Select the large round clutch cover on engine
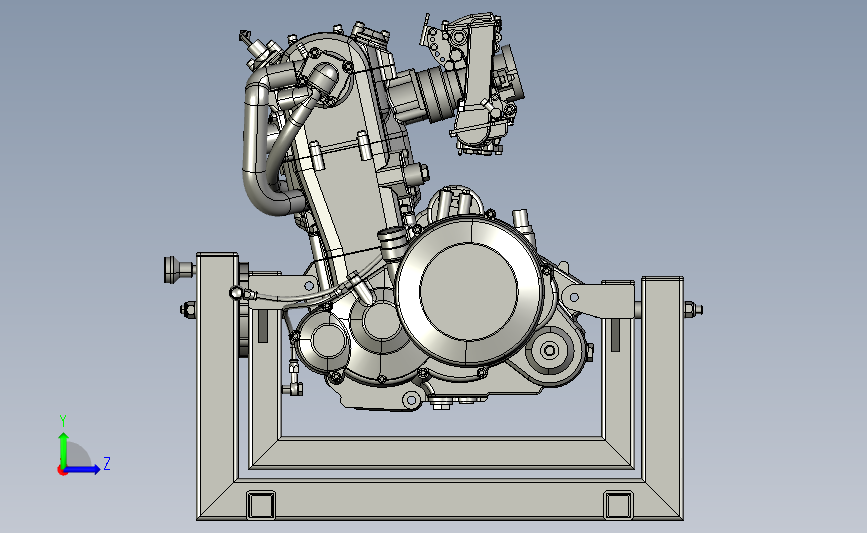867x533 pixels. coord(469,290)
